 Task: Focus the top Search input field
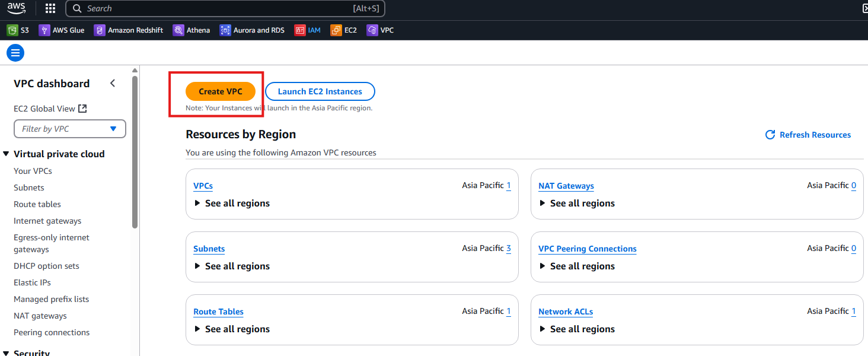(225, 8)
